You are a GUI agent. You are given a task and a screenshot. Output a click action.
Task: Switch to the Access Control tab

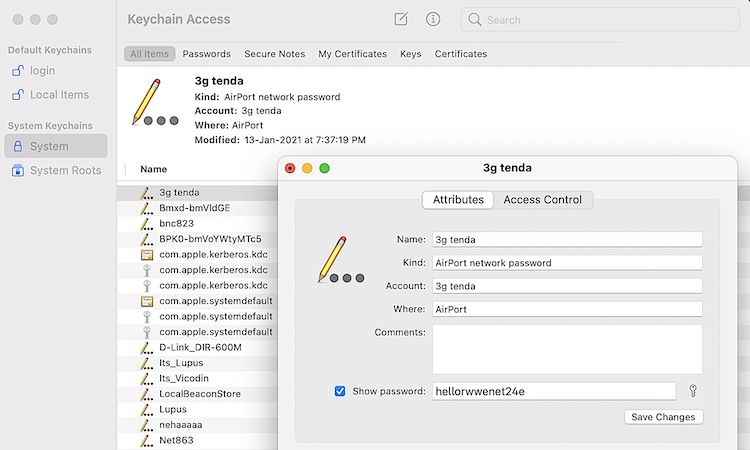(x=542, y=199)
